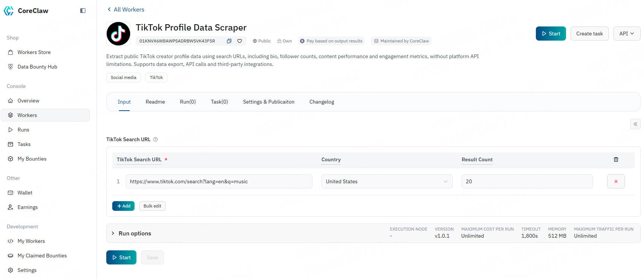The image size is (644, 279).
Task: Click the Result Count input field
Action: pos(527,181)
